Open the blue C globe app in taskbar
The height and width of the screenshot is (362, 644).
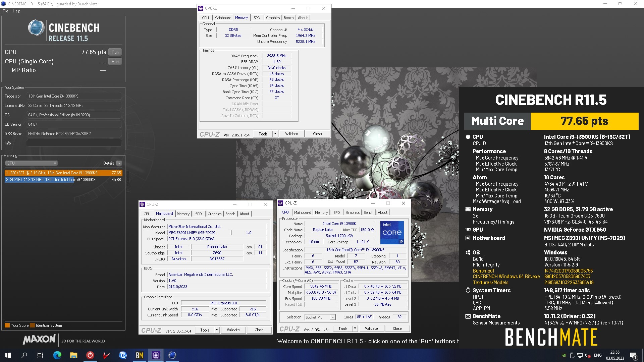(x=123, y=355)
